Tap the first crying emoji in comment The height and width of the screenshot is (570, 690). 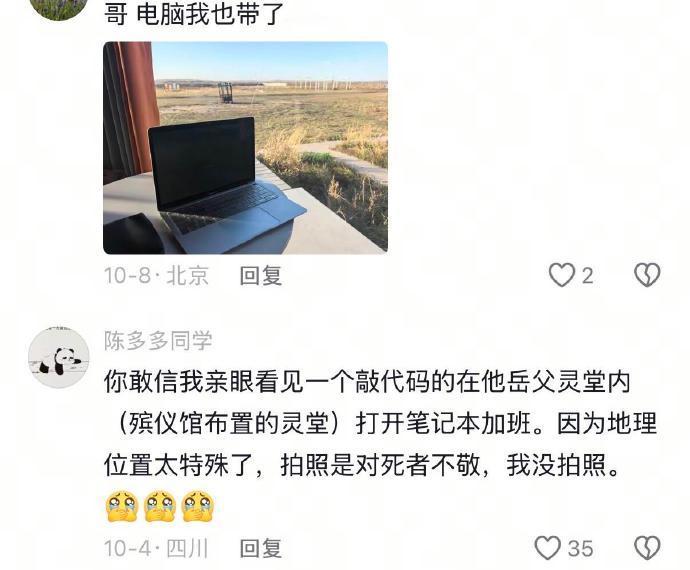pyautogui.click(x=122, y=507)
